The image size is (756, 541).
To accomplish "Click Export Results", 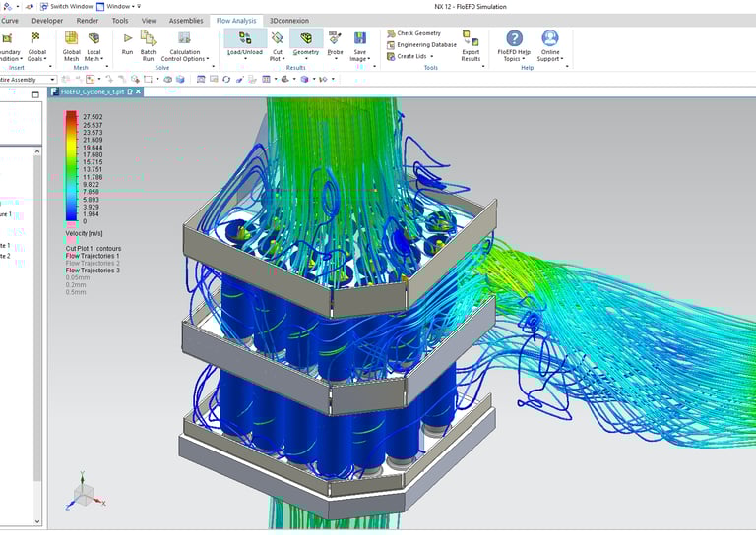I will (x=471, y=46).
